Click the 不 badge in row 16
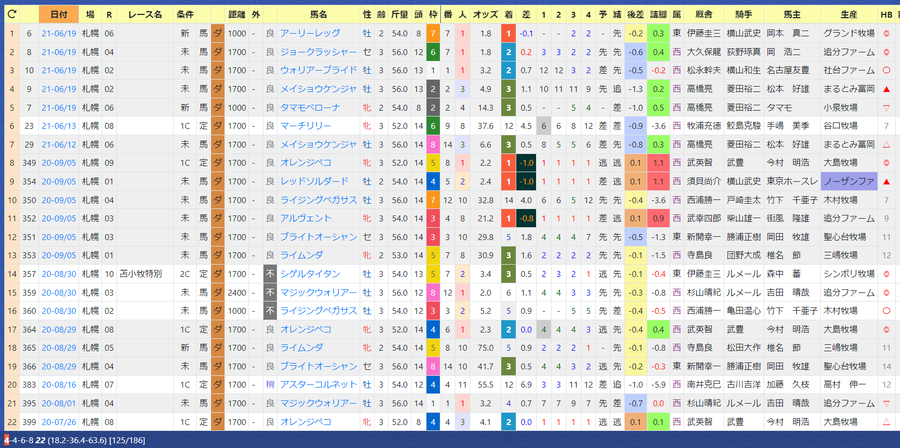Screen dimensions: 900x448 [x=270, y=311]
